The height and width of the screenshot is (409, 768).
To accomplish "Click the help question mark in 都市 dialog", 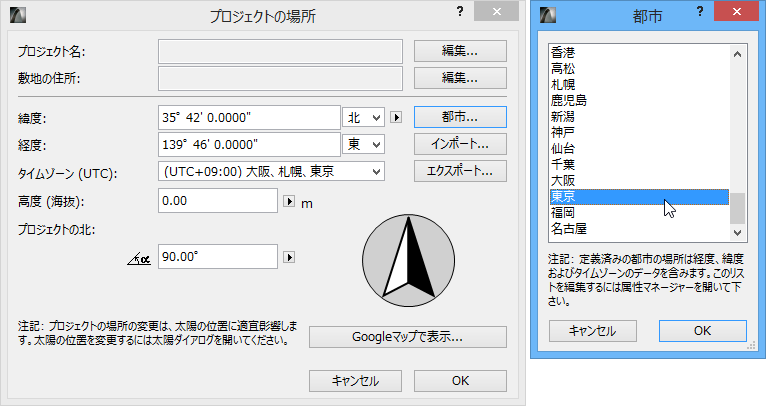I will pos(700,11).
